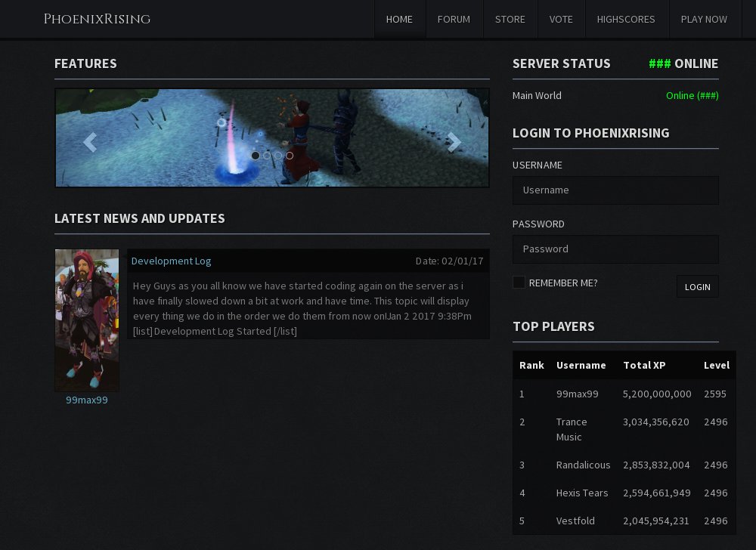This screenshot has width=756, height=550.
Task: Click Play Now in the navigation bar
Action: 704,20
